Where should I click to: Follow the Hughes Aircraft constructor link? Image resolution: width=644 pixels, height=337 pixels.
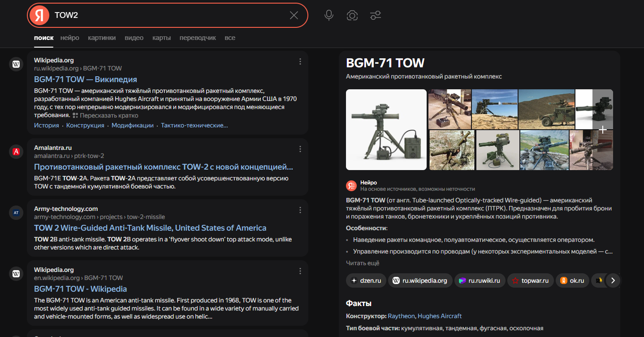(x=440, y=316)
